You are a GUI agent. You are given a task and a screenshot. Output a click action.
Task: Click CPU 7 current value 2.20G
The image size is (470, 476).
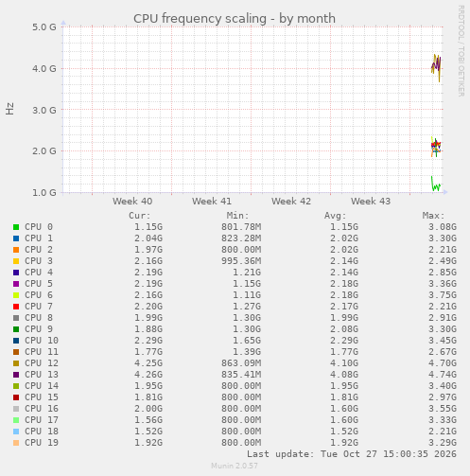(x=148, y=307)
